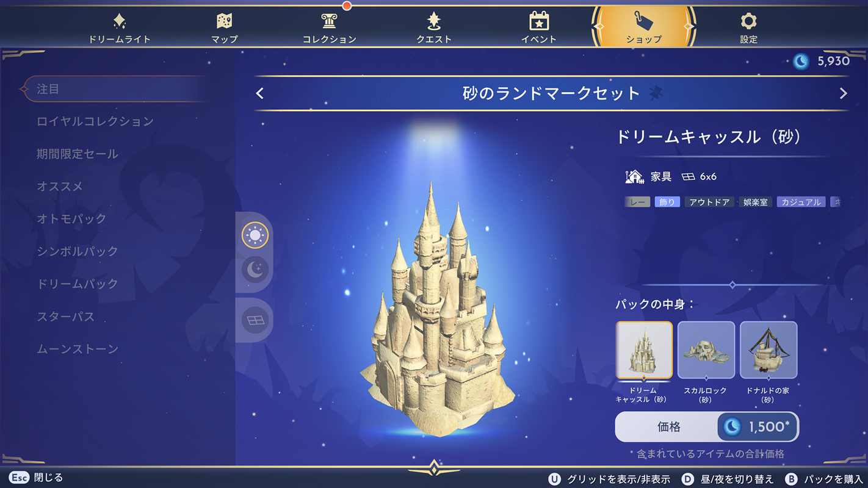Switch preview to night moon mode
The height and width of the screenshot is (488, 868).
pos(255,269)
